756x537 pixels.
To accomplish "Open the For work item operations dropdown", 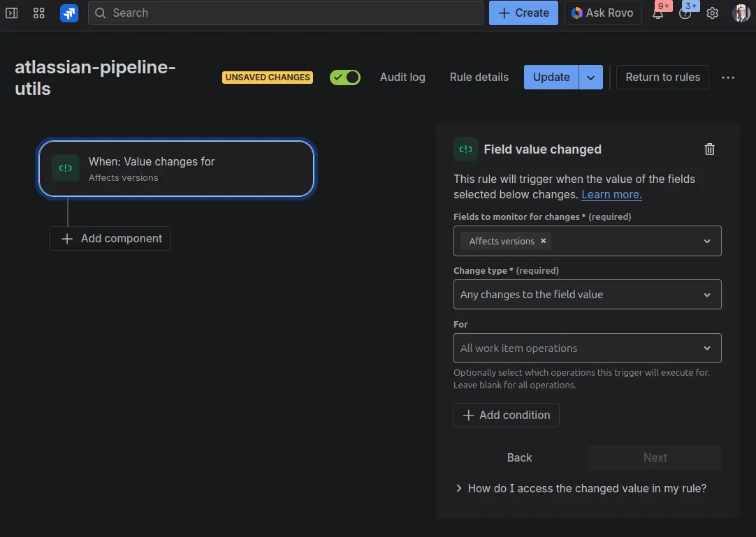I will [x=587, y=348].
